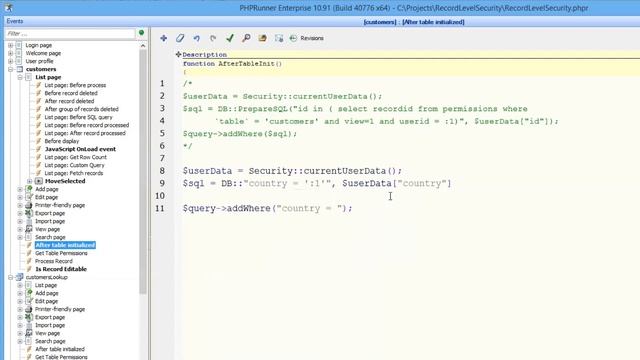Select Before record deleted event

coord(71,93)
